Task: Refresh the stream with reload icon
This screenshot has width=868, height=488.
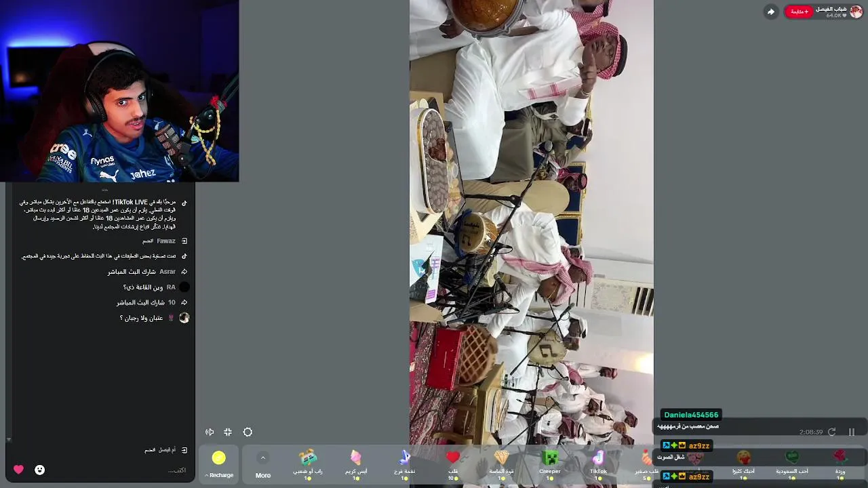Action: pos(832,432)
